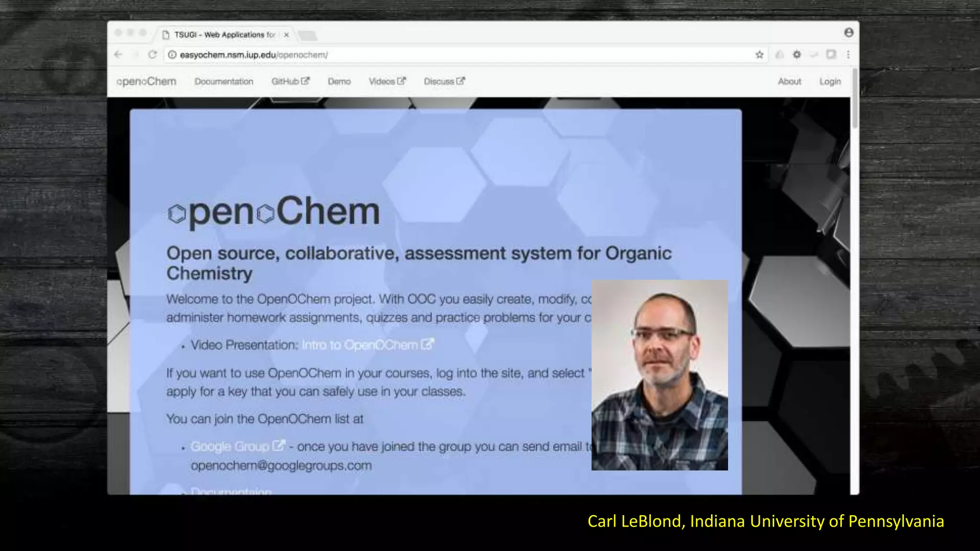This screenshot has width=980, height=551.
Task: Open the Chrome three-dot menu
Action: tap(848, 55)
